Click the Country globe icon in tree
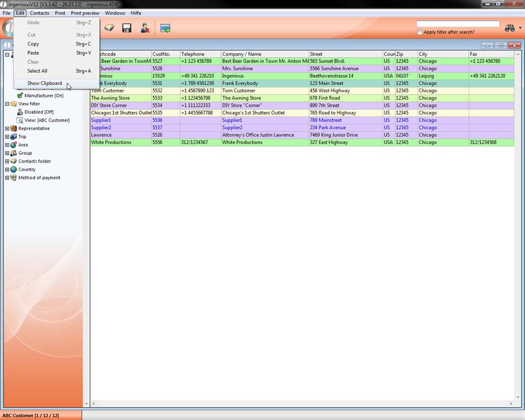This screenshot has height=420, width=525. pos(14,169)
